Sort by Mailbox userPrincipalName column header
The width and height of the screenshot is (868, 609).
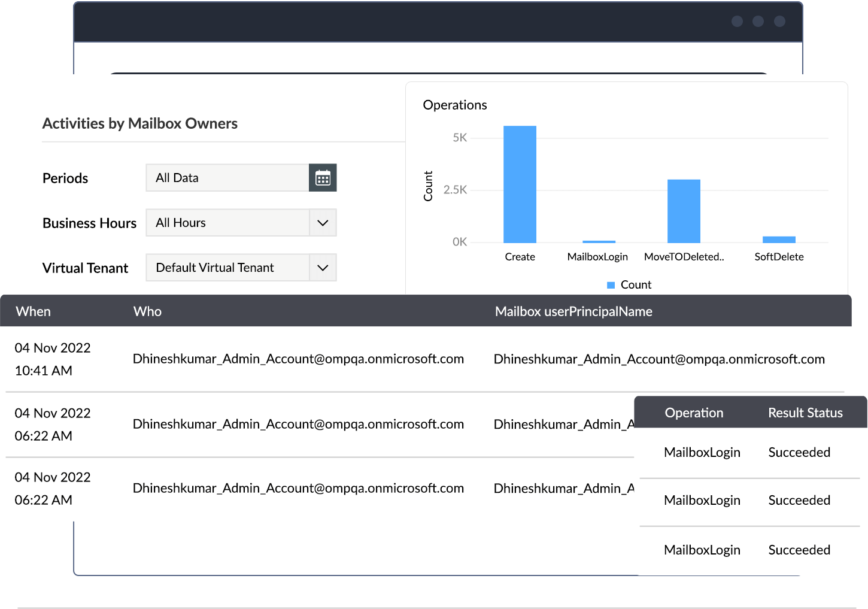[573, 311]
